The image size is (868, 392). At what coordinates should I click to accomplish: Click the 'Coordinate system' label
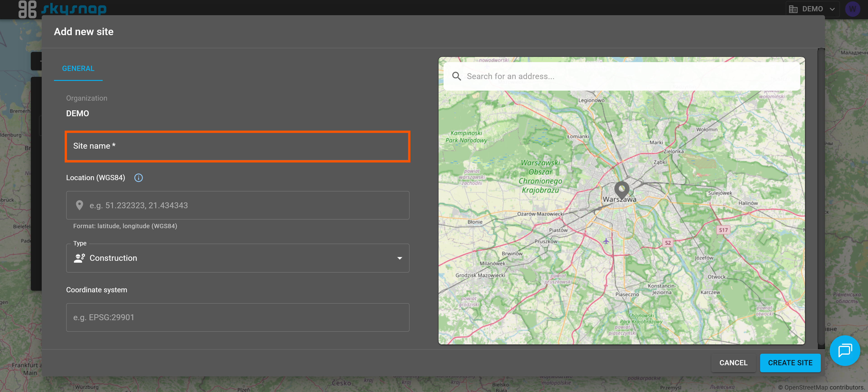pos(96,290)
